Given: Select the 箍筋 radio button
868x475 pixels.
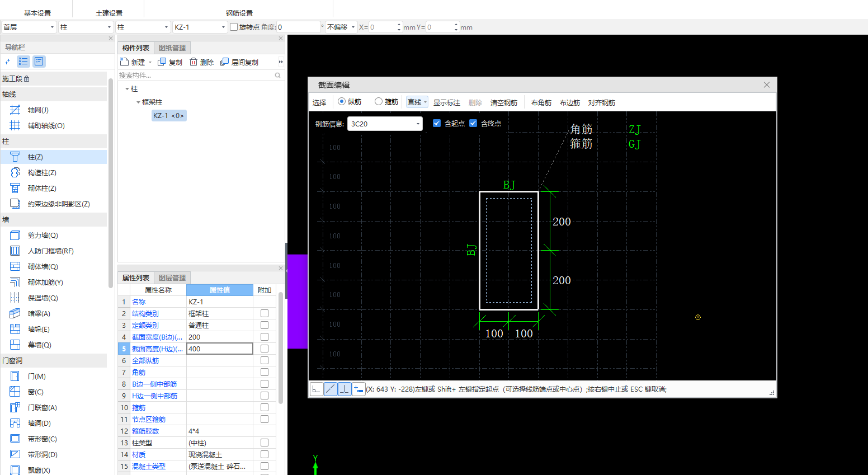Looking at the screenshot, I should click(379, 102).
